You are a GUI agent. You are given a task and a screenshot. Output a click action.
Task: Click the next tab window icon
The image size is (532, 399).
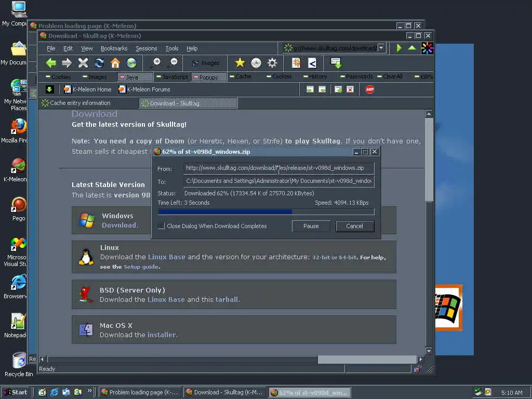(322, 89)
